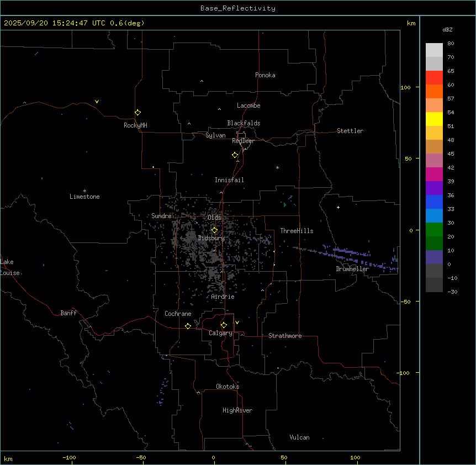The height and width of the screenshot is (465, 476).
Task: Select the Stettler label on the map
Action: (350, 131)
